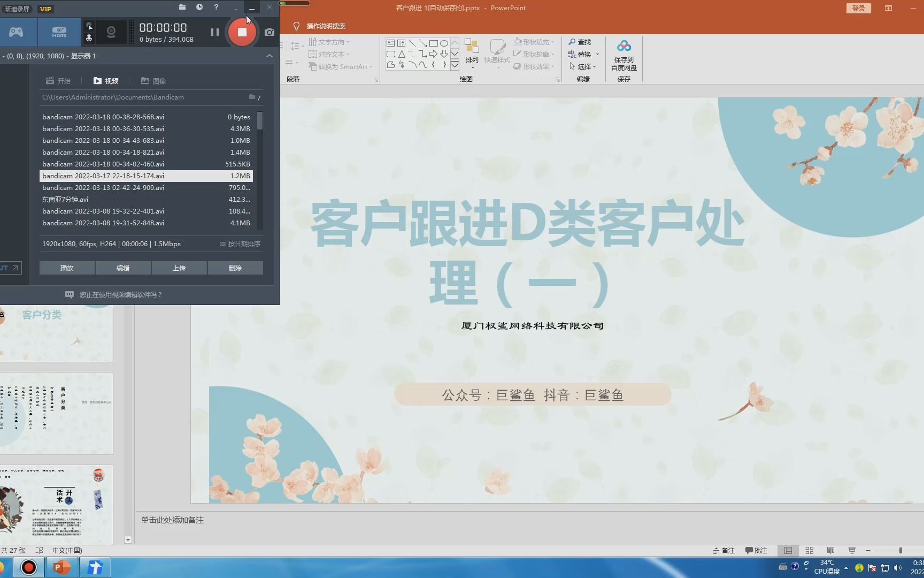Toggle the webcam overlay in Bandicam
The image size is (924, 578).
click(x=111, y=32)
